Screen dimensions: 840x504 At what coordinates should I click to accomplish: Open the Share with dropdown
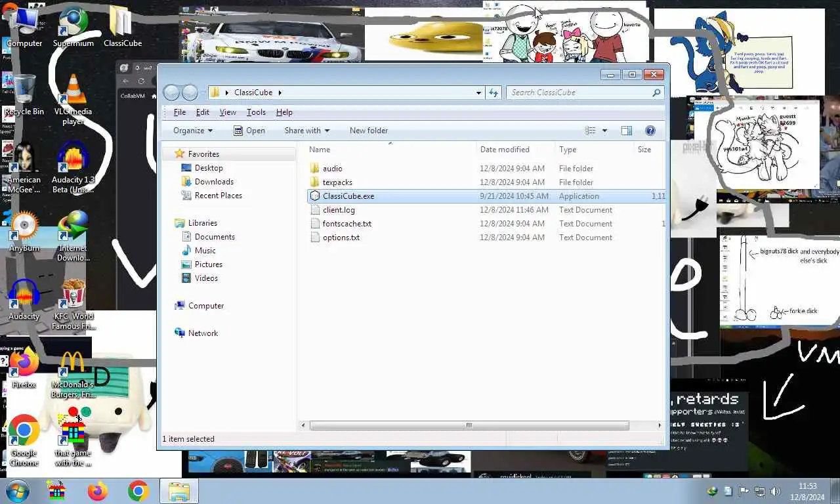click(x=306, y=131)
